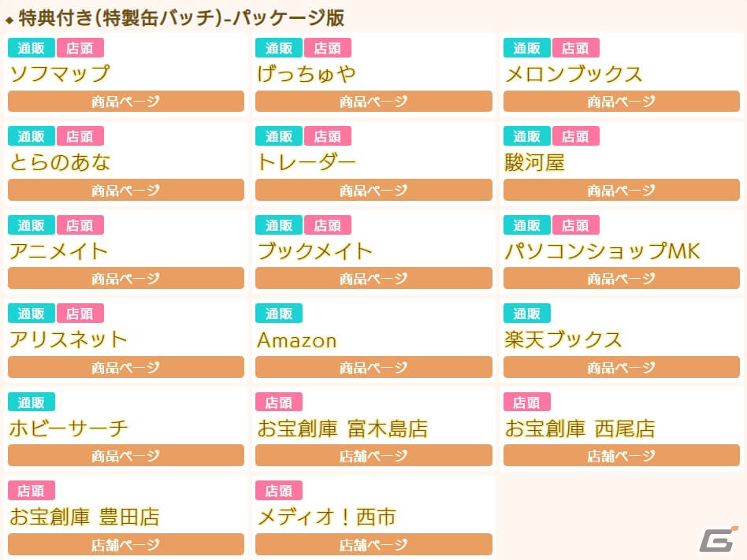Open the 楽天ブックス product page button
This screenshot has height=560, width=747.
click(621, 367)
